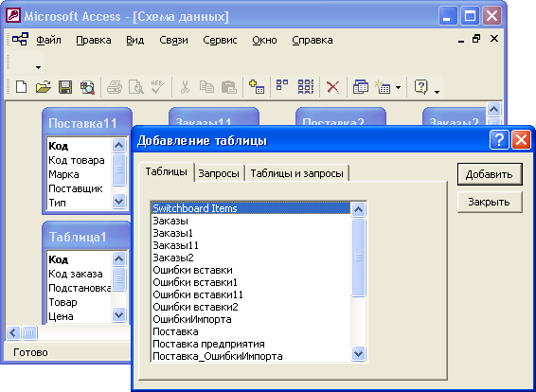536x392 pixels.
Task: Open the Сервис menu
Action: click(220, 40)
